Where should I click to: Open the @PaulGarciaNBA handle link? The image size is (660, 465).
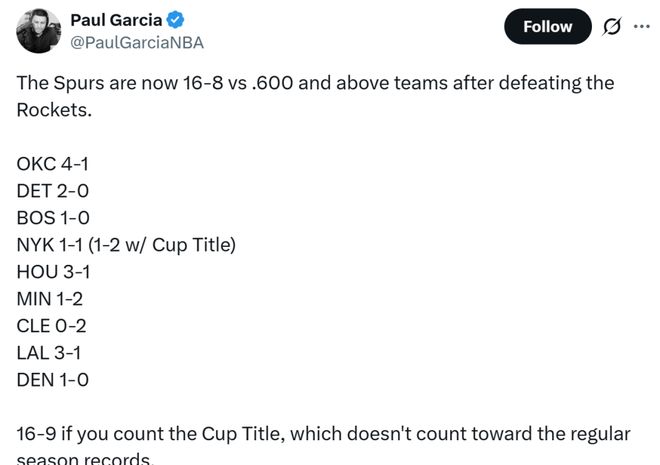pos(137,43)
